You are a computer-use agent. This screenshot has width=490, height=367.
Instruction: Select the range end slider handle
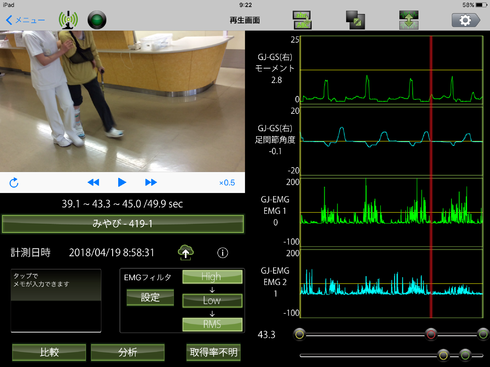483,334
